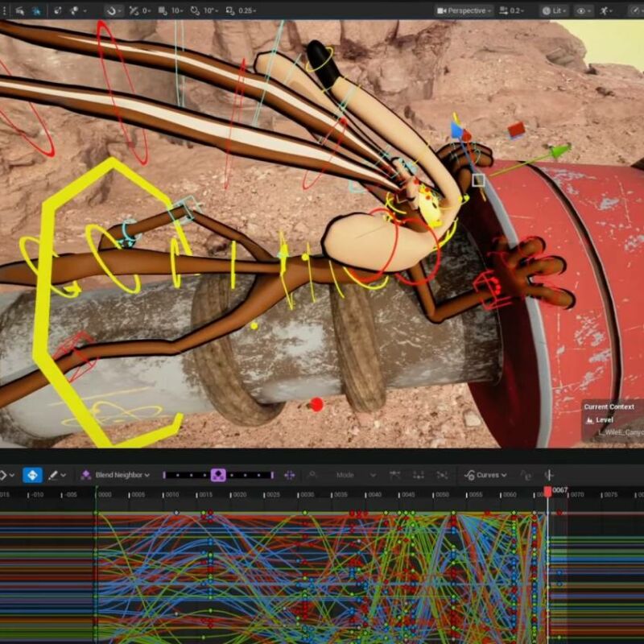Click the viewport toolbar drag handle
The height and width of the screenshot is (644, 644).
4,10
